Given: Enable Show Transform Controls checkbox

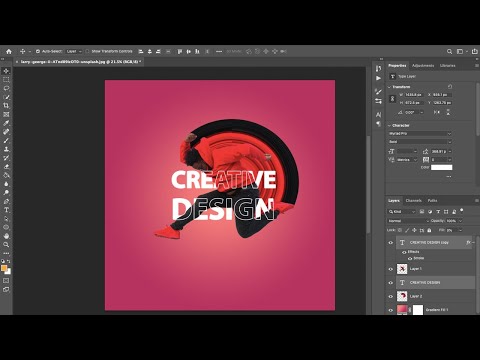Looking at the screenshot, I should click(x=87, y=51).
